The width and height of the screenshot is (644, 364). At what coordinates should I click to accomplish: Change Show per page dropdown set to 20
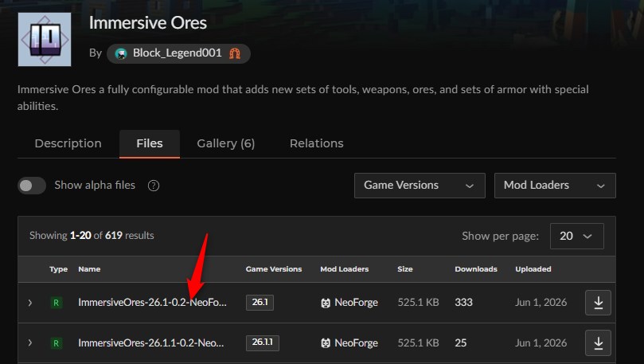576,236
